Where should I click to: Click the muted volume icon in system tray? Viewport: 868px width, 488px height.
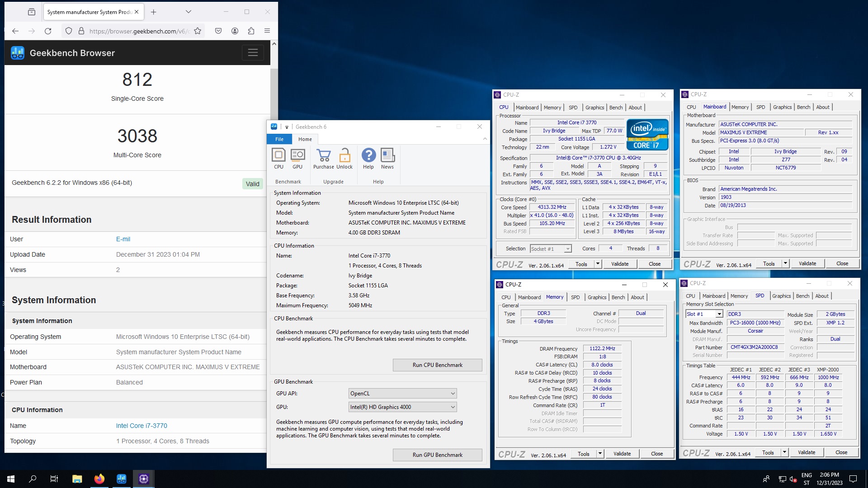pos(793,479)
